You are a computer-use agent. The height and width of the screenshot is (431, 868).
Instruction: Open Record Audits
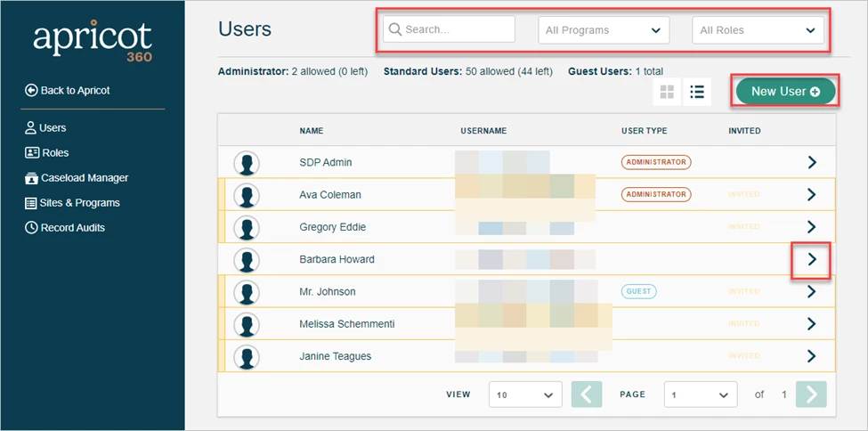(x=65, y=228)
